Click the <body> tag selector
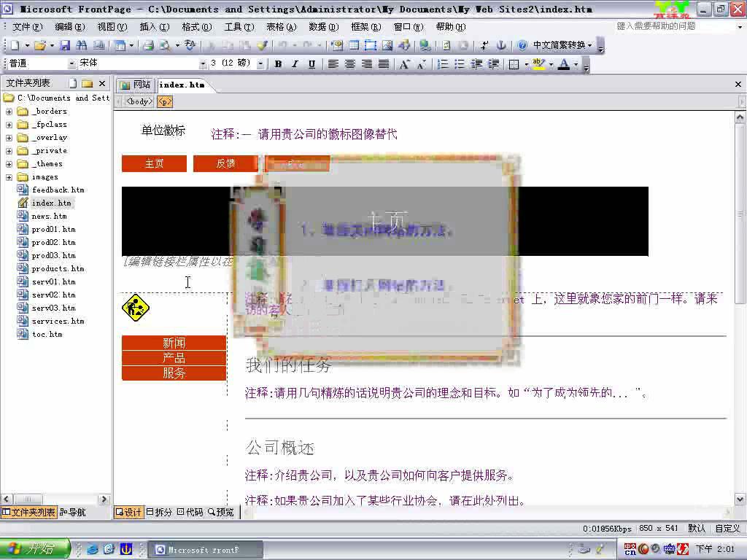Image resolution: width=747 pixels, height=560 pixels. [139, 101]
